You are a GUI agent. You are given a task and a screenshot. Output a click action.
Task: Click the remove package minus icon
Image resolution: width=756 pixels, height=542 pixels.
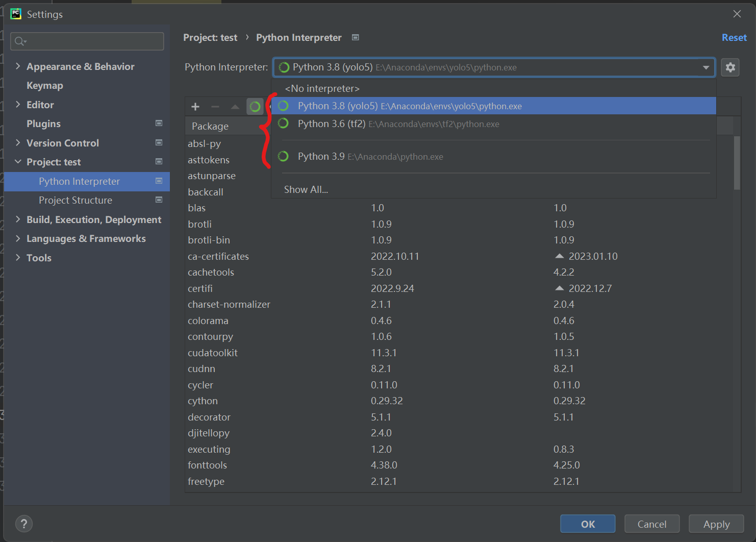(215, 107)
